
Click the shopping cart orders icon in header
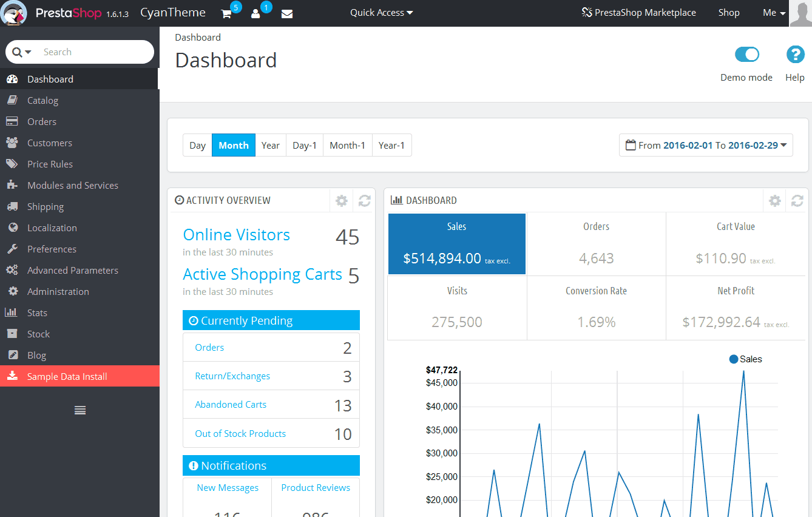coord(227,13)
